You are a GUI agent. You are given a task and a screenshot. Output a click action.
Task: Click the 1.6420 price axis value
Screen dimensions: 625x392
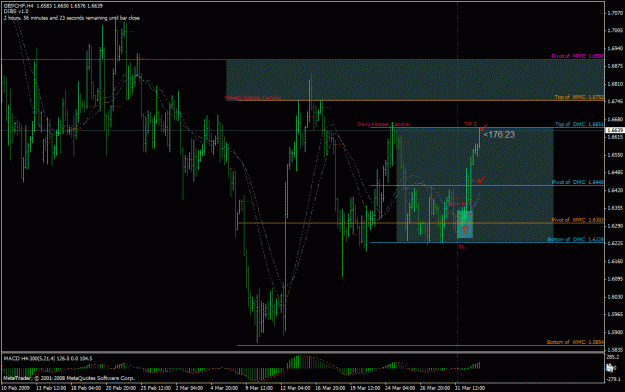(x=615, y=190)
